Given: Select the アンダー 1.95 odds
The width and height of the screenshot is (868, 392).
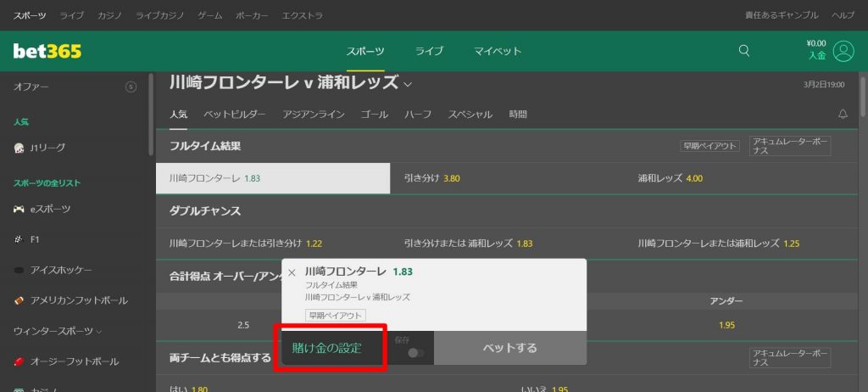Looking at the screenshot, I should (x=726, y=325).
